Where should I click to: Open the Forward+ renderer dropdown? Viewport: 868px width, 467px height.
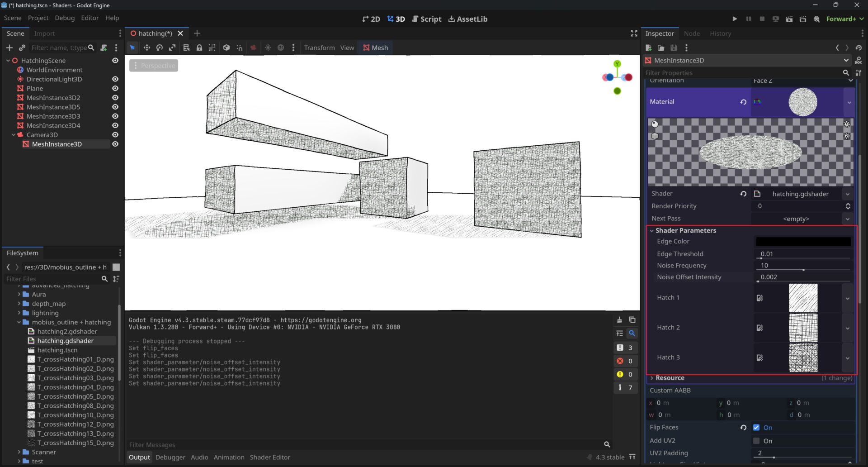845,19
